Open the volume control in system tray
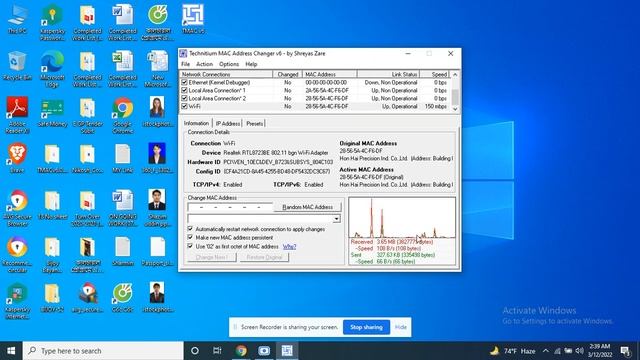This screenshot has width=640, height=360. (579, 351)
